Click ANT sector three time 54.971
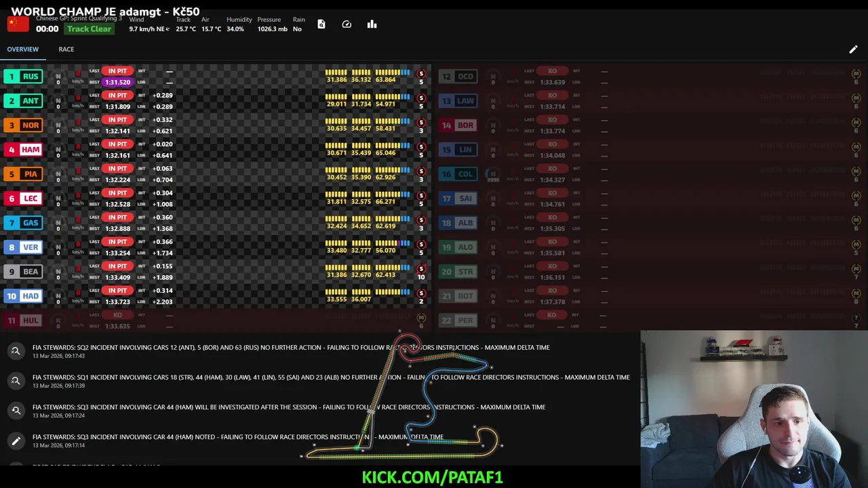This screenshot has width=868, height=488. [385, 104]
